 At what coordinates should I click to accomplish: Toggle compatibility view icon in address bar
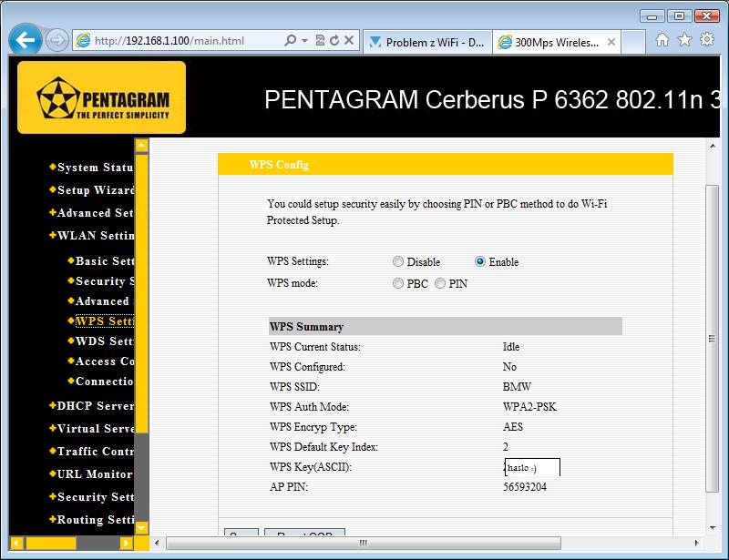pos(320,40)
